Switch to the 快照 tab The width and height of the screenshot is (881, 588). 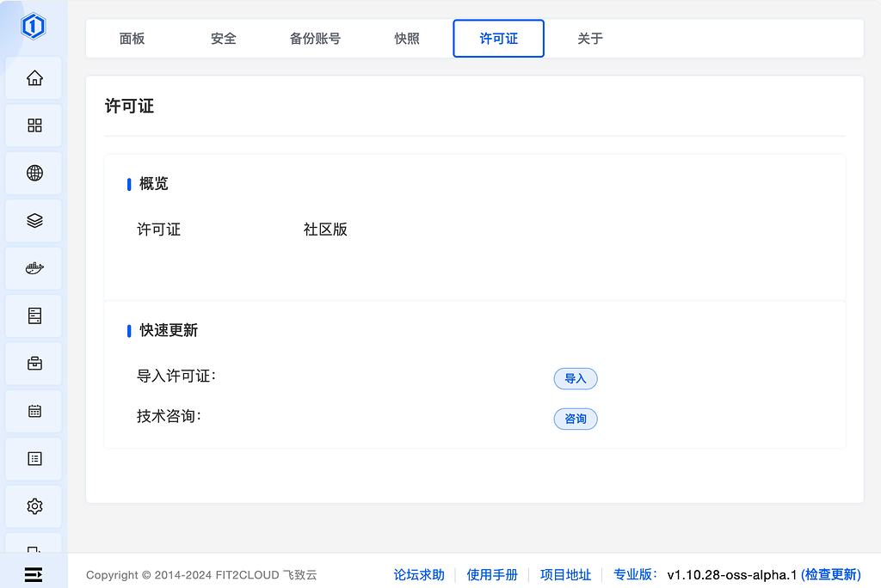click(407, 38)
